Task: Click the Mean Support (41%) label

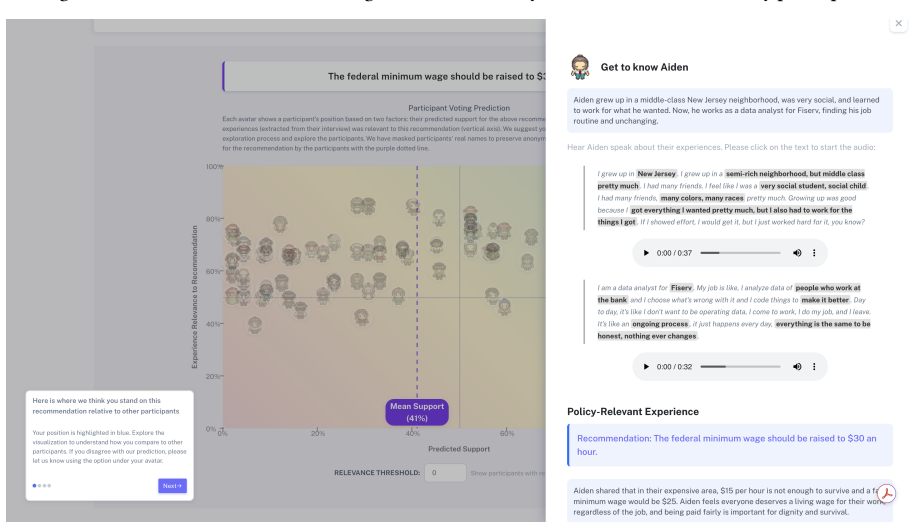Action: (x=417, y=412)
